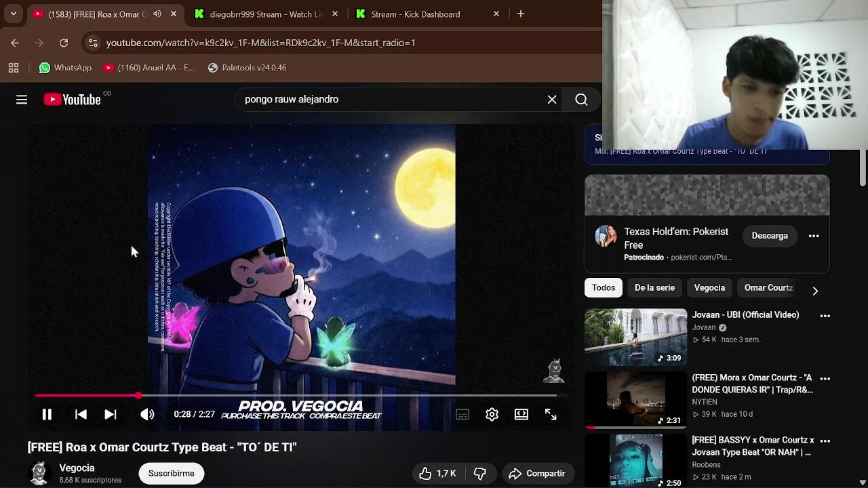This screenshot has height=488, width=868.
Task: Subscribe with the Suscribirme button
Action: [x=171, y=473]
